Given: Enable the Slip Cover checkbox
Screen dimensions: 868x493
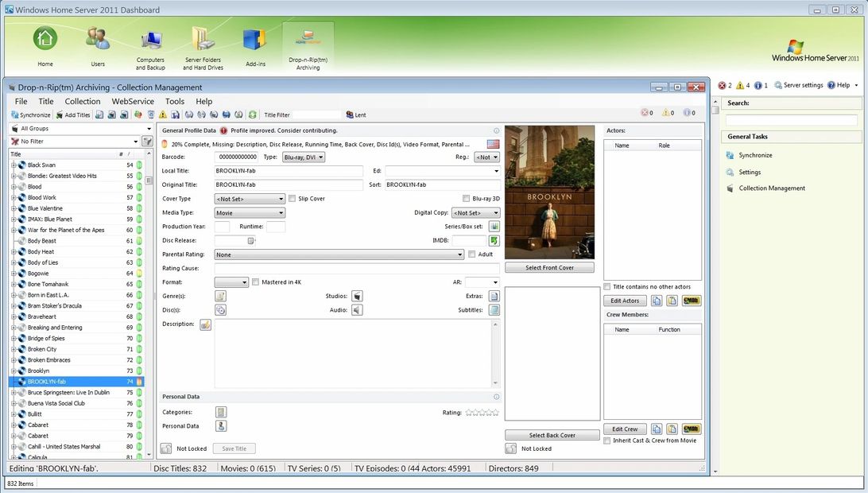Looking at the screenshot, I should click(x=293, y=199).
